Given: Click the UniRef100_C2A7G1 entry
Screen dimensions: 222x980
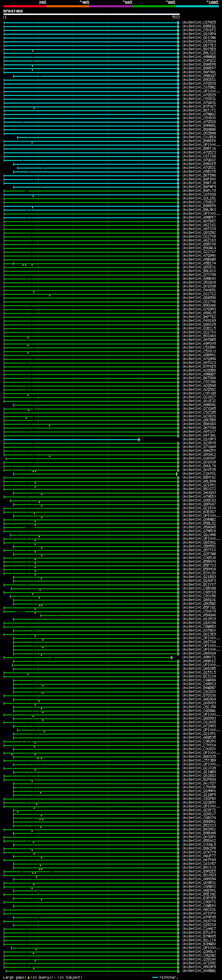Looking at the screenshot, I should click(199, 474).
